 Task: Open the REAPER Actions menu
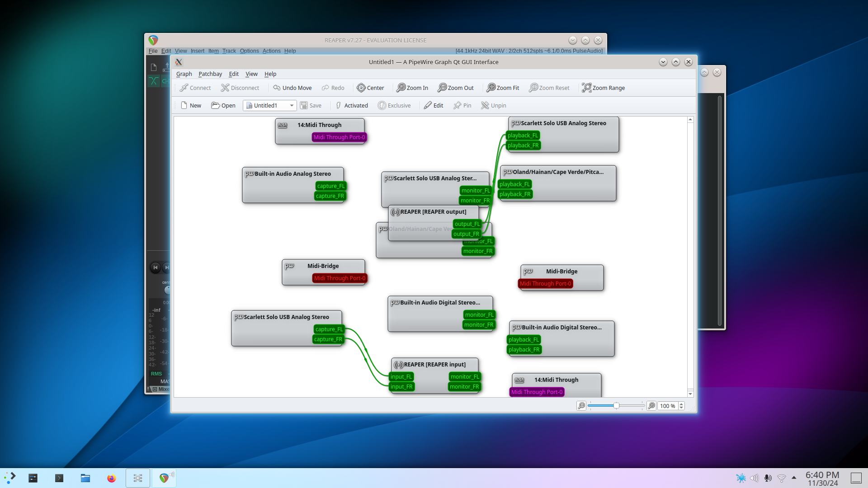tap(272, 51)
